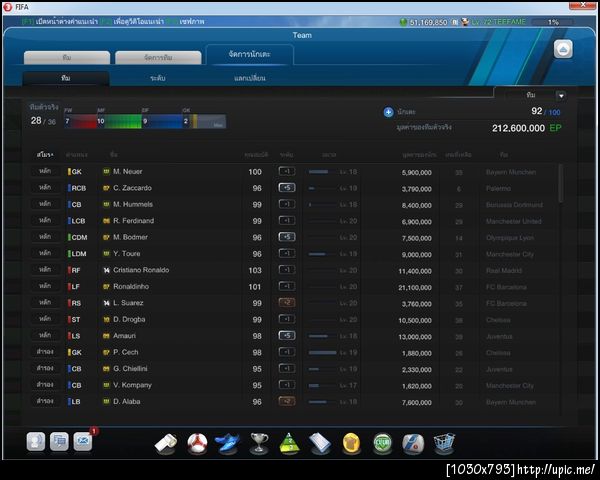Click the +2 grade badge for D. Alaba
The width and height of the screenshot is (600, 480).
[x=287, y=401]
